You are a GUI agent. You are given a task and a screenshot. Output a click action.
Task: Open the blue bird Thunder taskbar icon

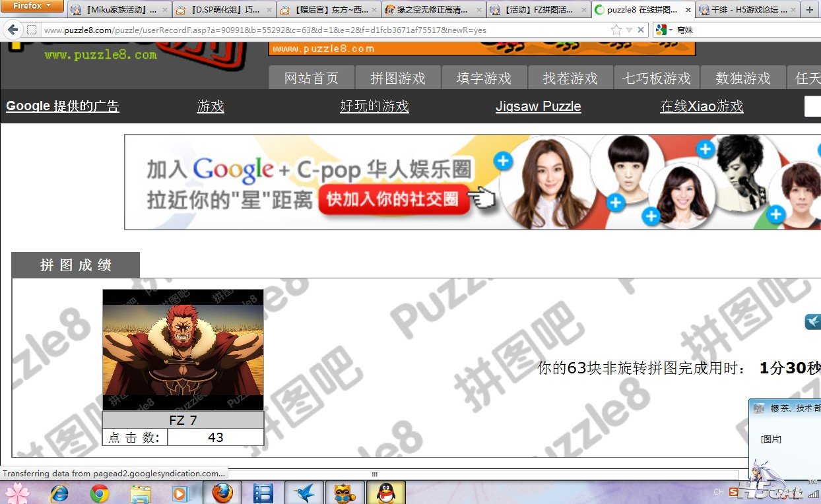tap(304, 493)
